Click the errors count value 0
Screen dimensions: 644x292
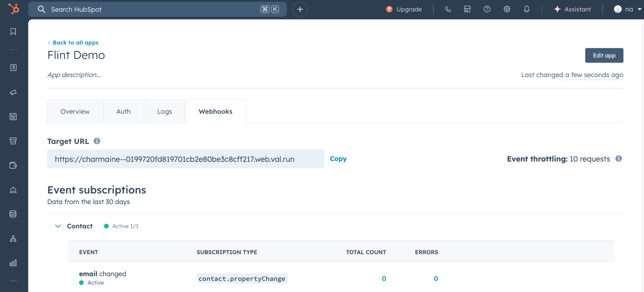pos(436,278)
